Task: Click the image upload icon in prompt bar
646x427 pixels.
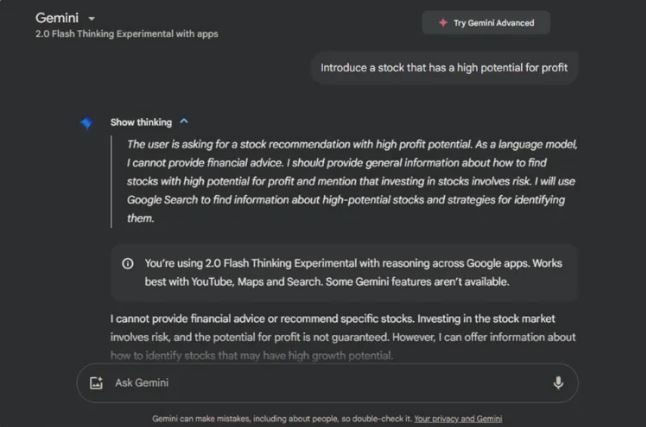Action: coord(96,382)
